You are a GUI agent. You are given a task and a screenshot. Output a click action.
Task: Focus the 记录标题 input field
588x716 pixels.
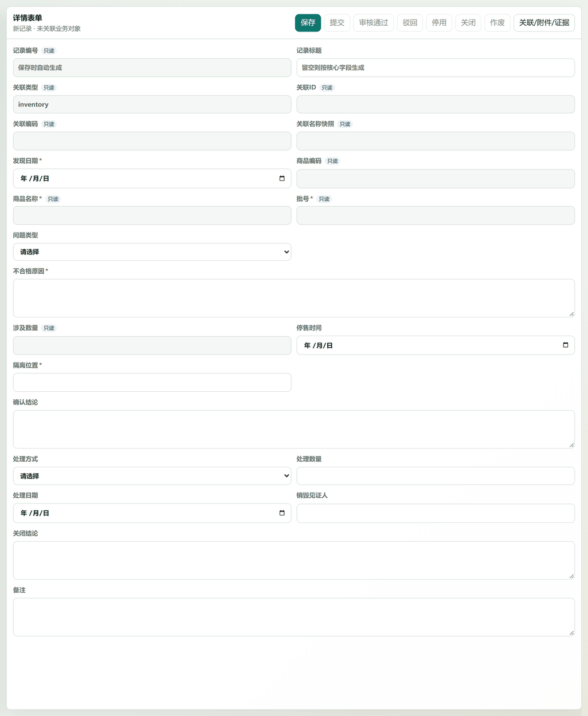436,68
